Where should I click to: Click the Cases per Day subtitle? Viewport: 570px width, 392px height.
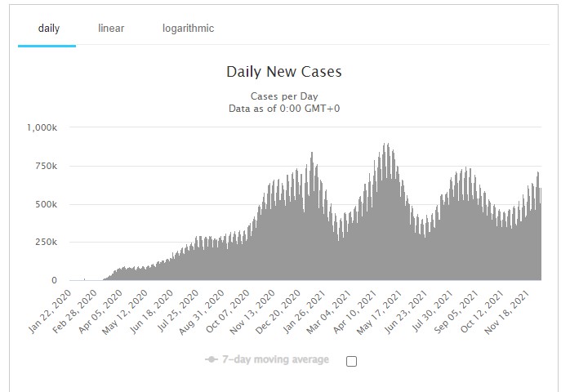[x=284, y=96]
